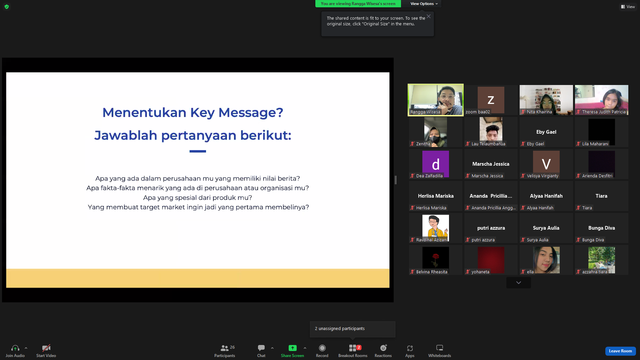This screenshot has width=640, height=360.
Task: Select Surya Aulia's participant tile
Action: pos(546,228)
